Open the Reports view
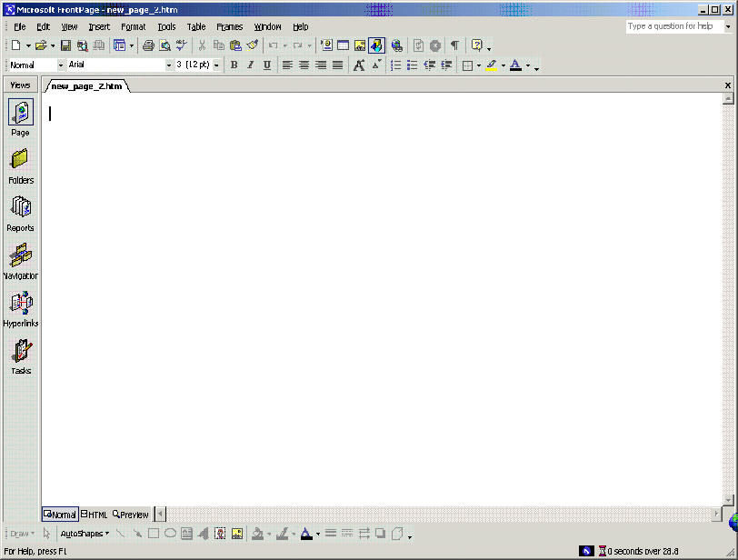 pos(20,214)
